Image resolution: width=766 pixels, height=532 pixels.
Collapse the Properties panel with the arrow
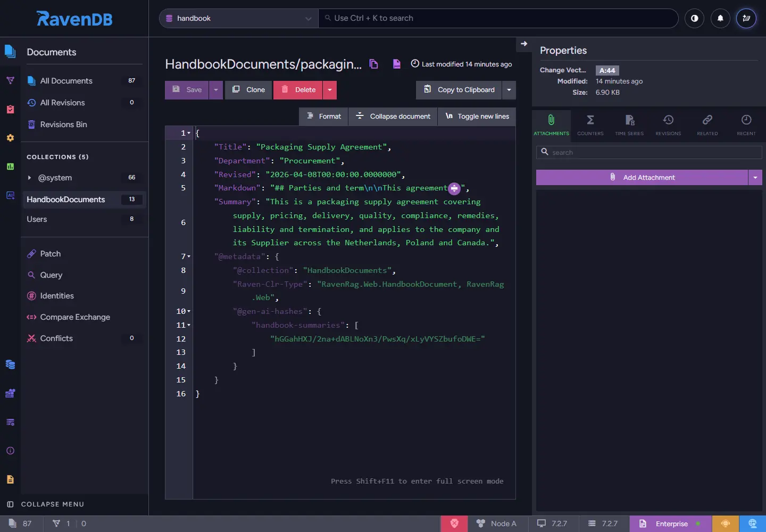[x=524, y=44]
